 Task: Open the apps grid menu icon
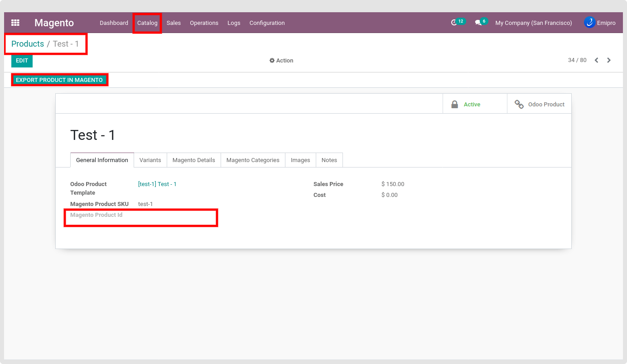(x=15, y=23)
